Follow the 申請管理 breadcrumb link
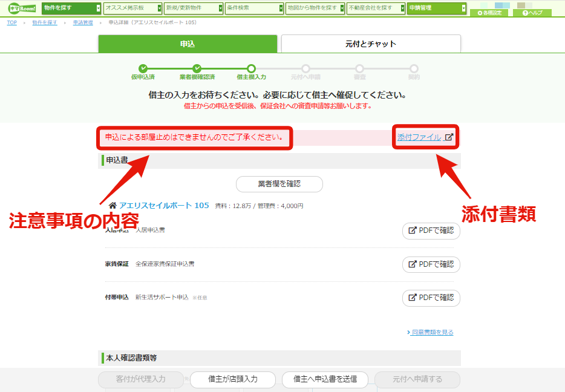This screenshot has height=392, width=565. tap(83, 22)
